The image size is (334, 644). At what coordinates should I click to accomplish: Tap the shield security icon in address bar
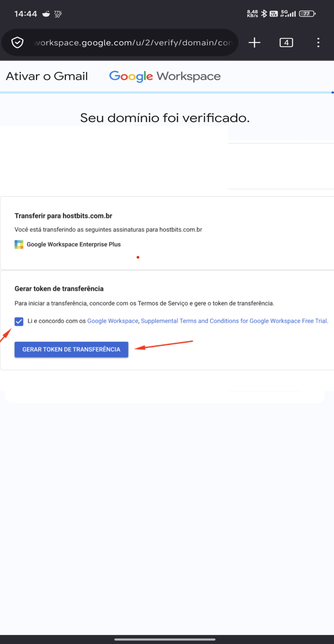(x=17, y=43)
